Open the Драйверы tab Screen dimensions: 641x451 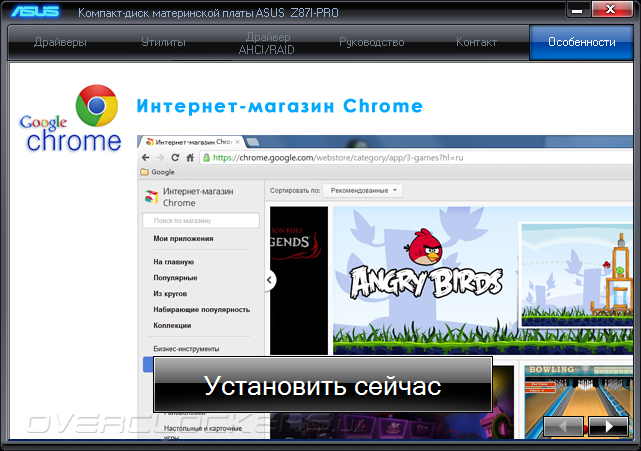point(61,43)
